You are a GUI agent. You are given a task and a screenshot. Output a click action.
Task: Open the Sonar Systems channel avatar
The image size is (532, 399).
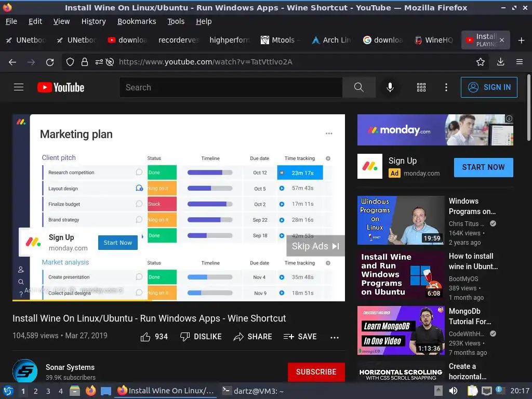tap(25, 371)
